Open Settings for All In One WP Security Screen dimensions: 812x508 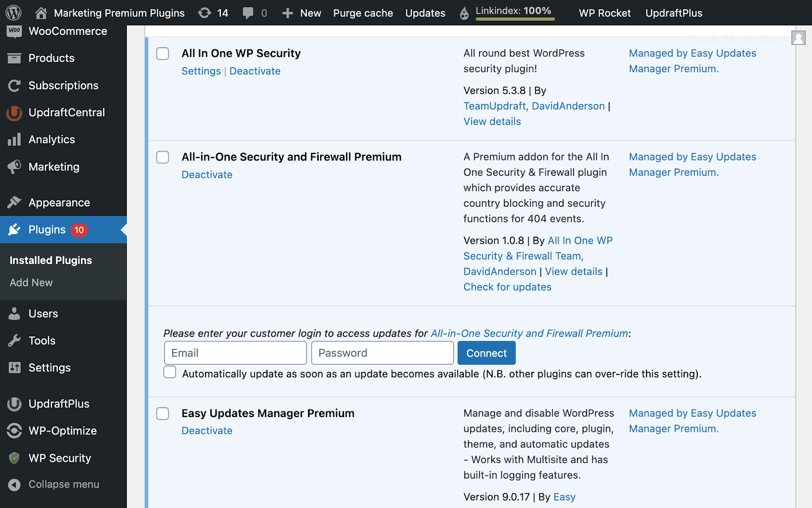201,71
